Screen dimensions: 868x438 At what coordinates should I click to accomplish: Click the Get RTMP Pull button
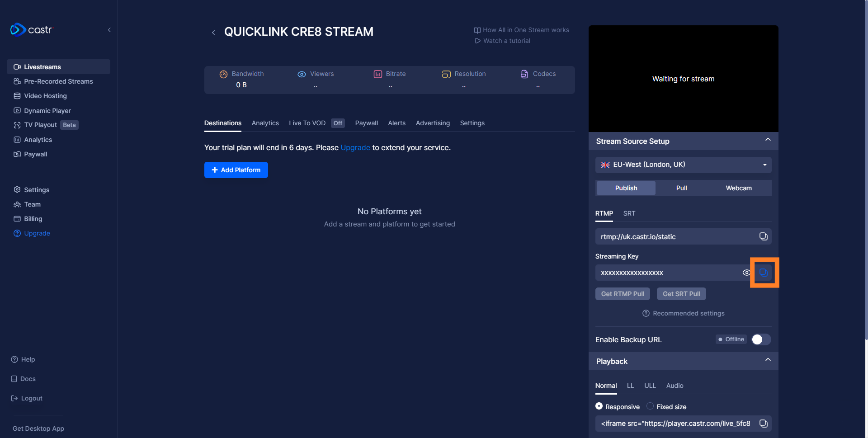(623, 294)
